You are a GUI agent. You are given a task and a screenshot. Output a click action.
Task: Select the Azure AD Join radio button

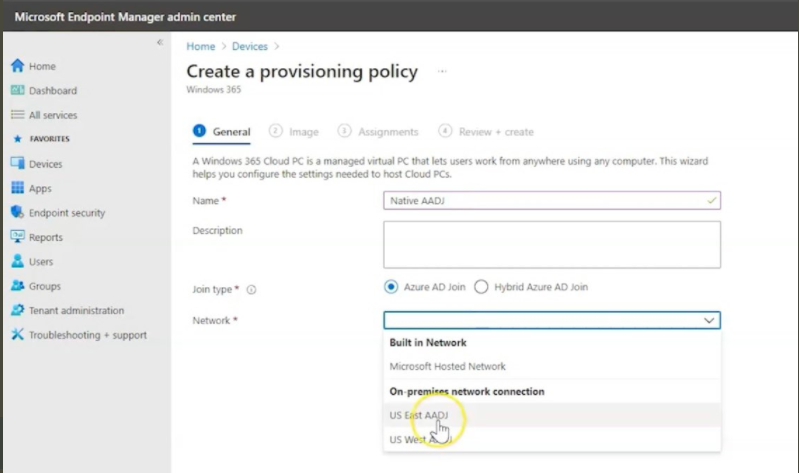coord(391,287)
